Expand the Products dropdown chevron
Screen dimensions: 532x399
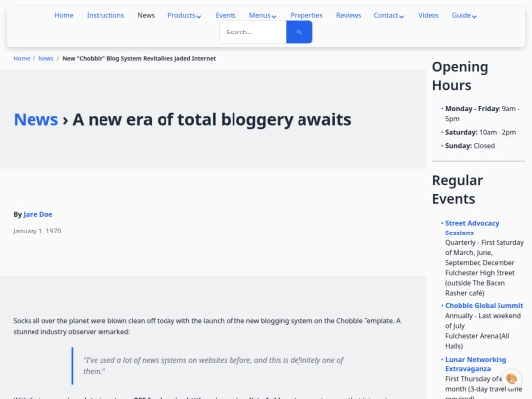click(x=199, y=16)
